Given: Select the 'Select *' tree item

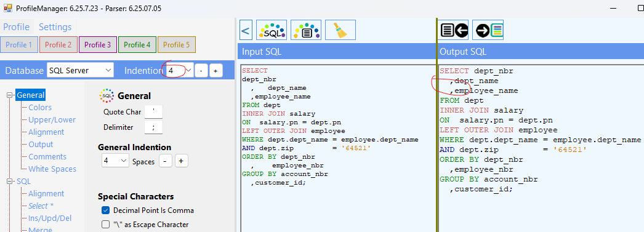Looking at the screenshot, I should pos(41,206).
